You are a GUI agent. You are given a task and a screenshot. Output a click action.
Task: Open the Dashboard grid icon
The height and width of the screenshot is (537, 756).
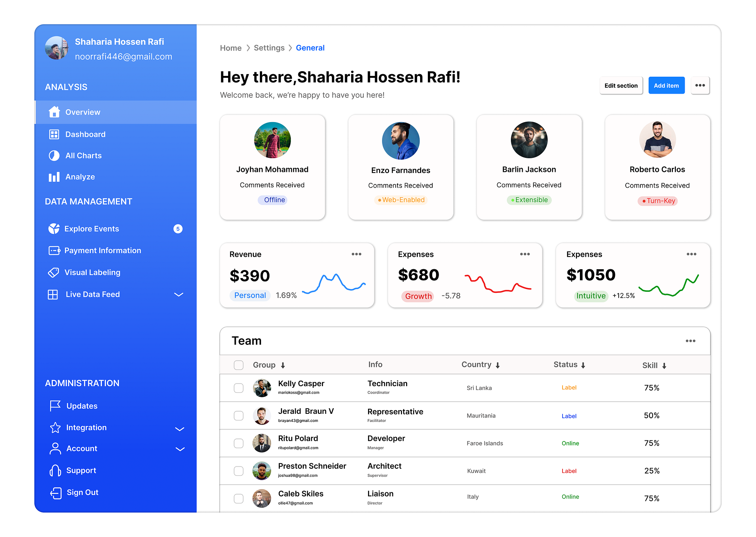pos(54,134)
